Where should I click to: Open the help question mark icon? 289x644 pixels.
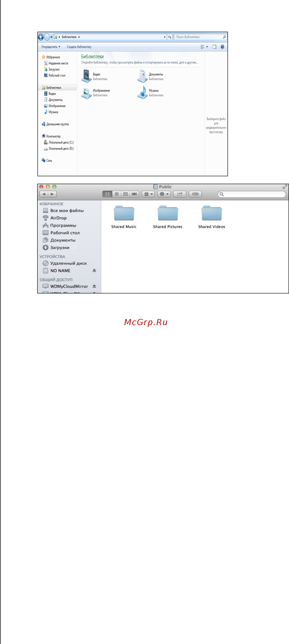point(222,47)
